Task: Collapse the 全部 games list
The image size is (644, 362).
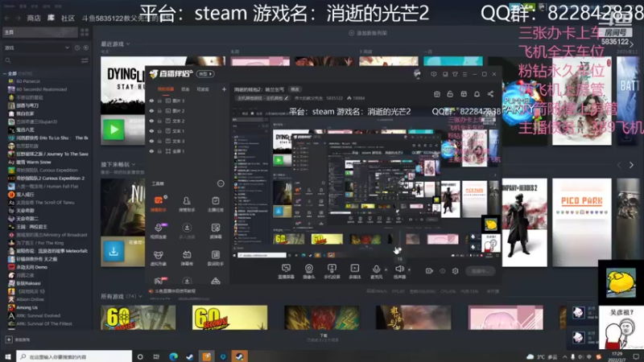Action: [x=5, y=73]
